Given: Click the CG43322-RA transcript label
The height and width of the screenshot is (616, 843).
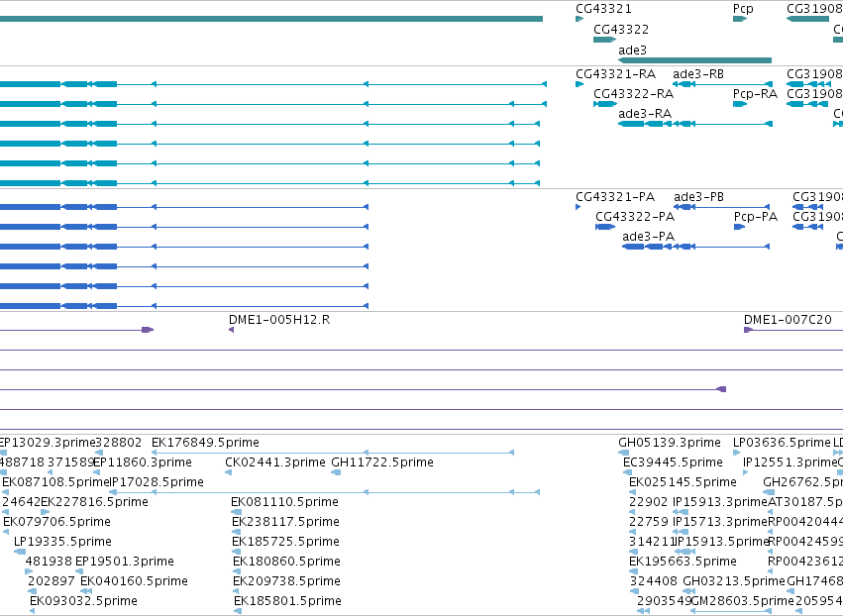Looking at the screenshot, I should pos(633,94).
